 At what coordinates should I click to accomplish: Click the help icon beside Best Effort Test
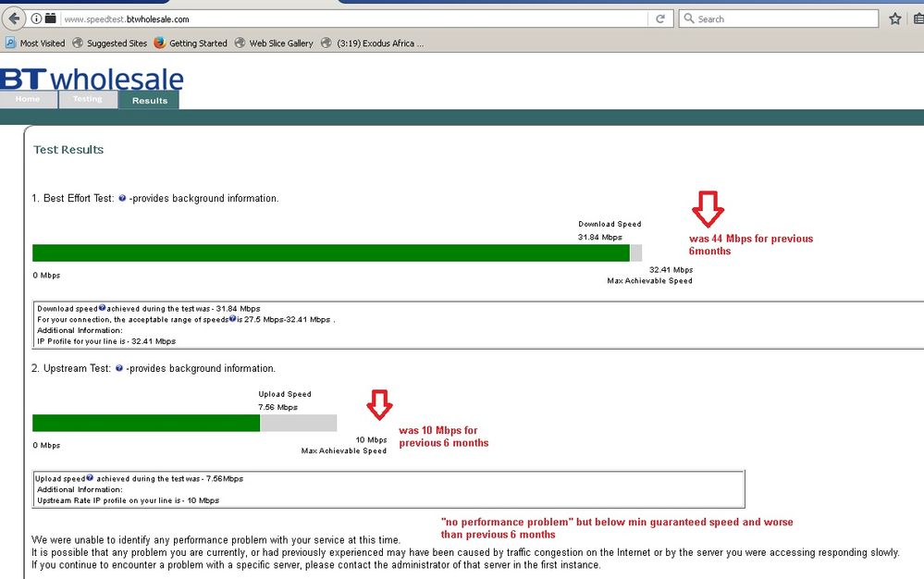[122, 199]
